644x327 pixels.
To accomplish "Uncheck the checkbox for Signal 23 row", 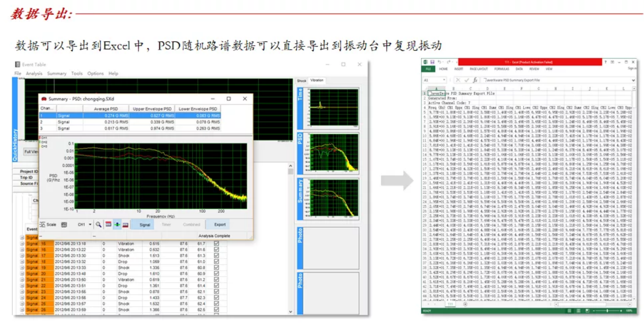I will [217, 292].
